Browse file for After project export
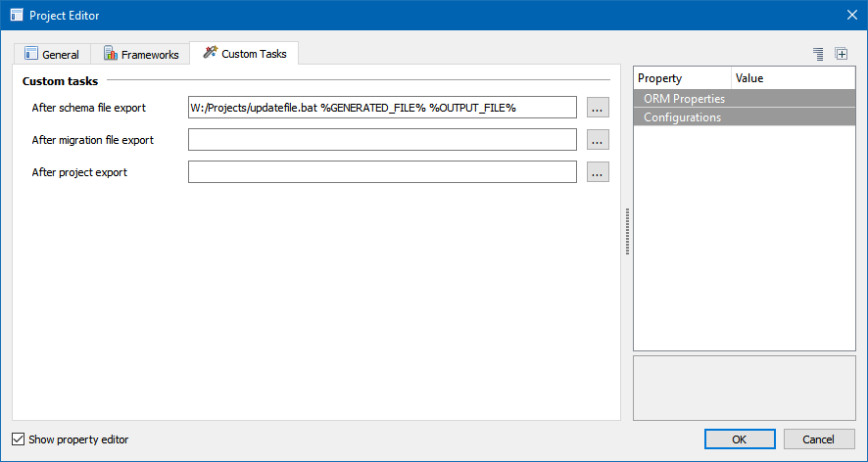868x462 pixels. click(x=598, y=171)
